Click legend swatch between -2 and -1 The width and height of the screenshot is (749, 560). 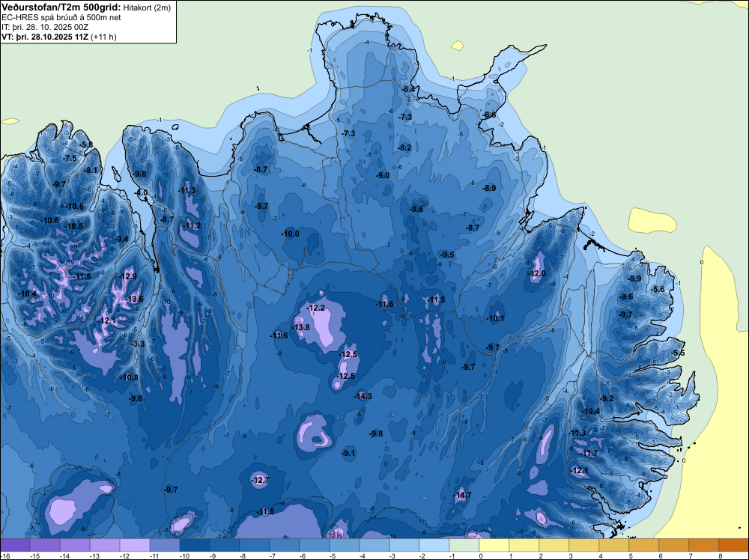point(434,545)
